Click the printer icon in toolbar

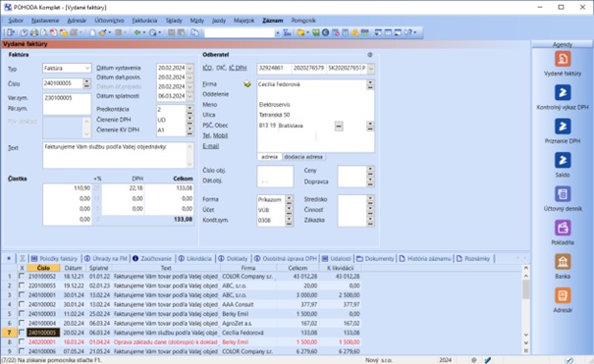click(34, 33)
